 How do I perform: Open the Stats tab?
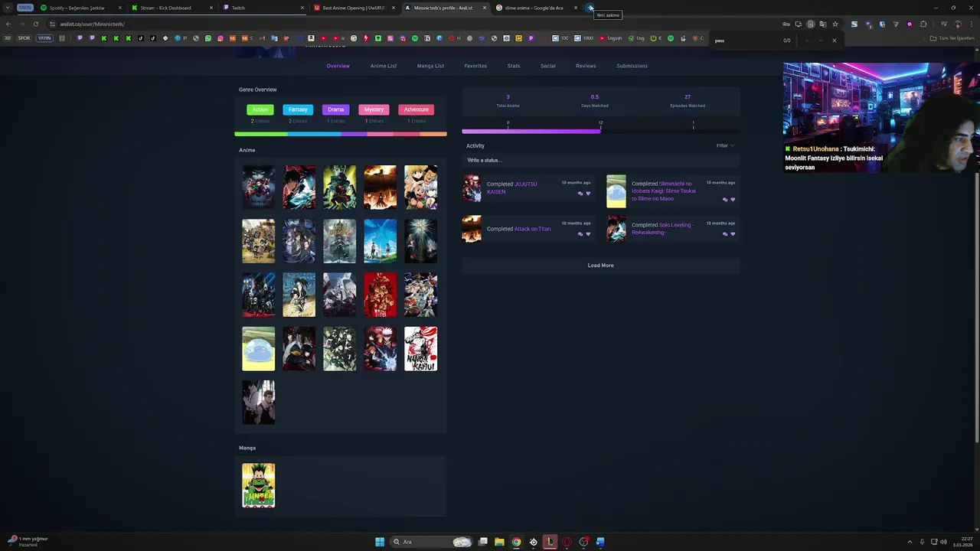(514, 66)
